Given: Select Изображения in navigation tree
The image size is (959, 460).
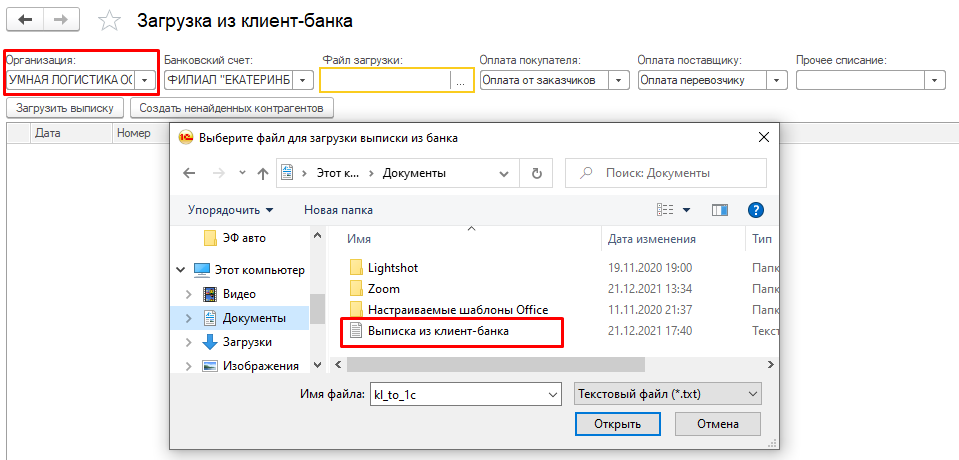Looking at the screenshot, I should tap(251, 366).
